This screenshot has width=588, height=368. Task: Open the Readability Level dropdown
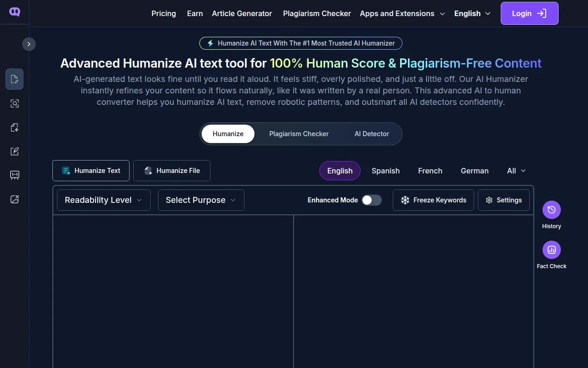pyautogui.click(x=103, y=200)
